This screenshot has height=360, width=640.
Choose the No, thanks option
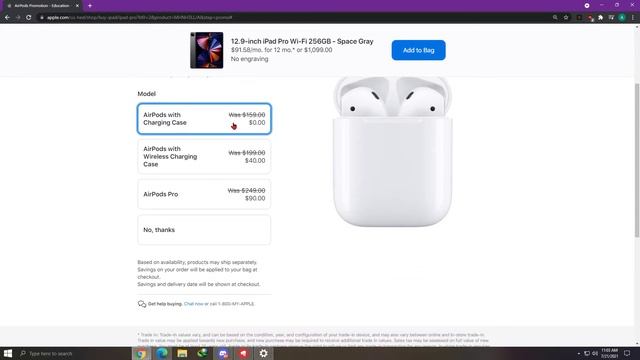coord(204,230)
